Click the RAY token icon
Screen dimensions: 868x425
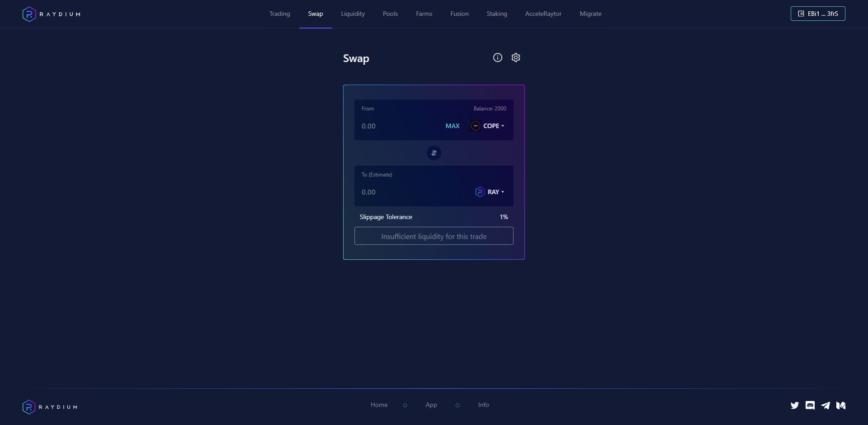pos(480,192)
